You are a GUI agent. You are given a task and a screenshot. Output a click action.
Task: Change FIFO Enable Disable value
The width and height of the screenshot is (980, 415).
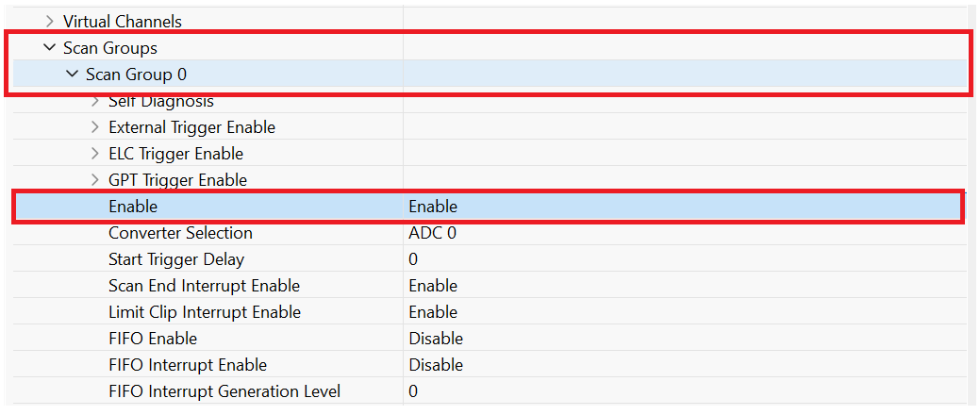pyautogui.click(x=436, y=339)
